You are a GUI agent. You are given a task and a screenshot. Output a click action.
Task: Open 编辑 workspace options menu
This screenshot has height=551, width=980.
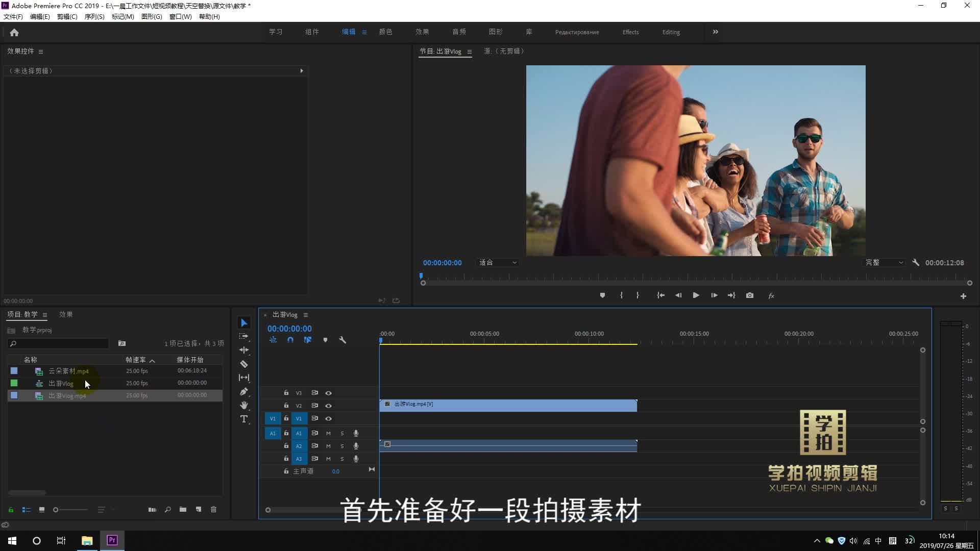[364, 32]
